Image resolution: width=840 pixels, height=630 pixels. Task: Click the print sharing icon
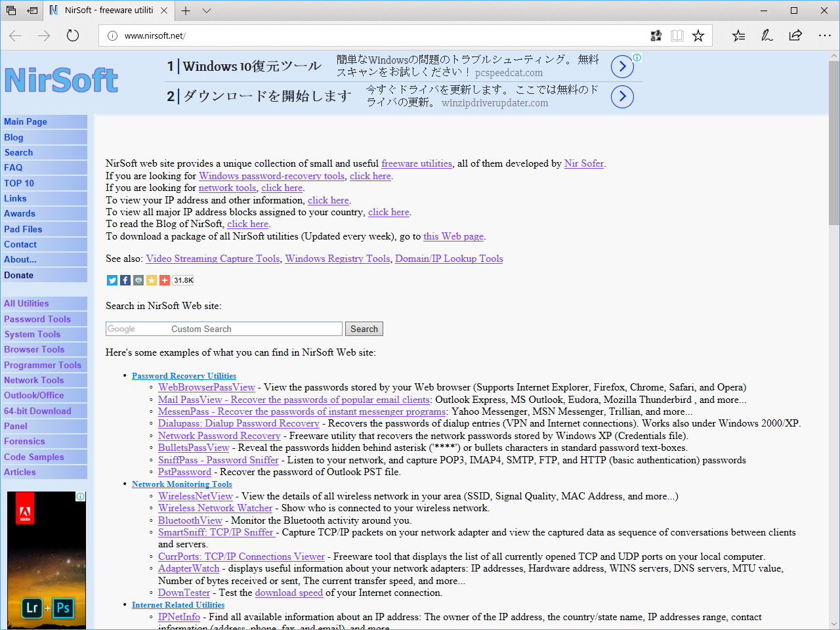pos(138,280)
